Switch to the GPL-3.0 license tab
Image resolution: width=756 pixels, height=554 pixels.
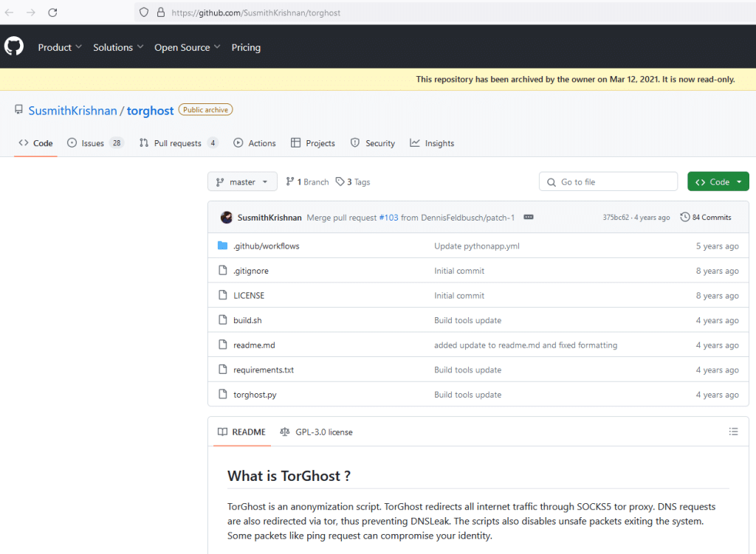coord(316,432)
